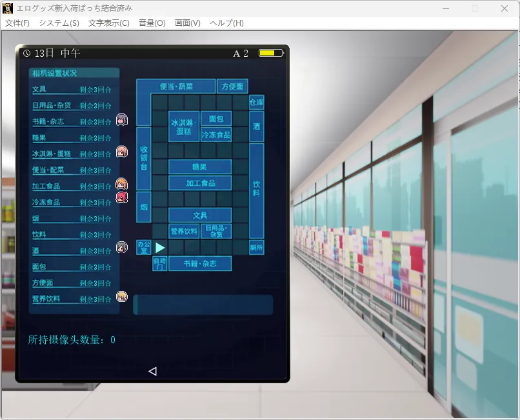520x420 pixels.
Task: Click the 日用品·杂货 row in camera list
Action: (72, 106)
